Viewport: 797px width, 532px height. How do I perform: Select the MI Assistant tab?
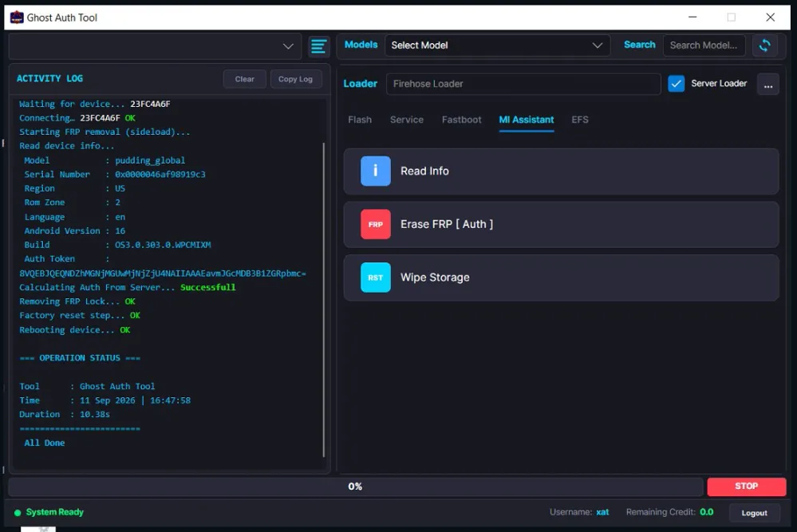click(527, 120)
